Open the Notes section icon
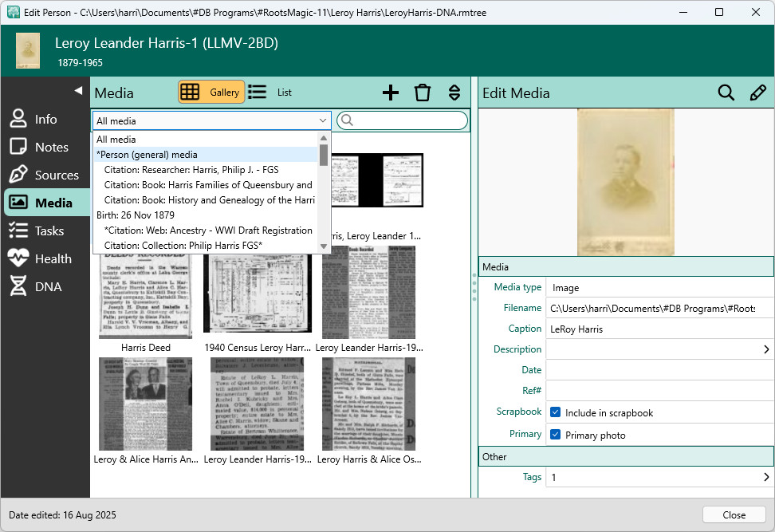This screenshot has height=532, width=775. [x=18, y=147]
